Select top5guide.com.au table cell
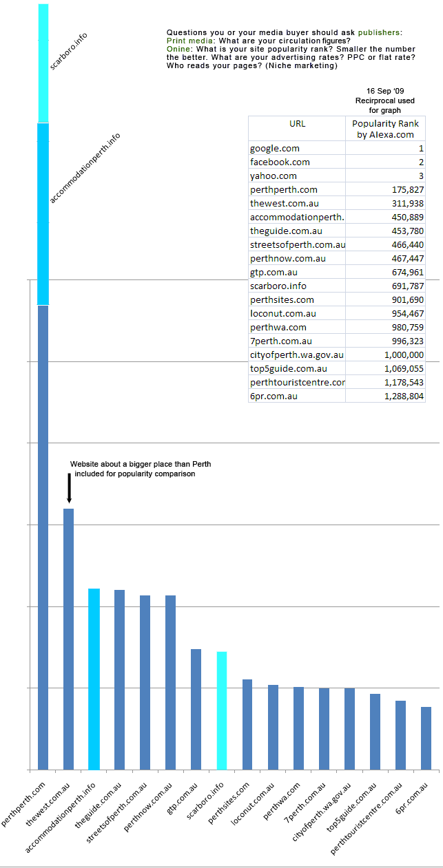Screen dimensions: 443x868 pos(297,368)
